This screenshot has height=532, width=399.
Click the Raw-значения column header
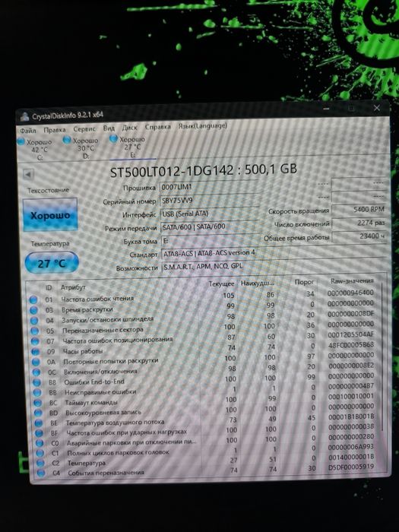tap(352, 281)
